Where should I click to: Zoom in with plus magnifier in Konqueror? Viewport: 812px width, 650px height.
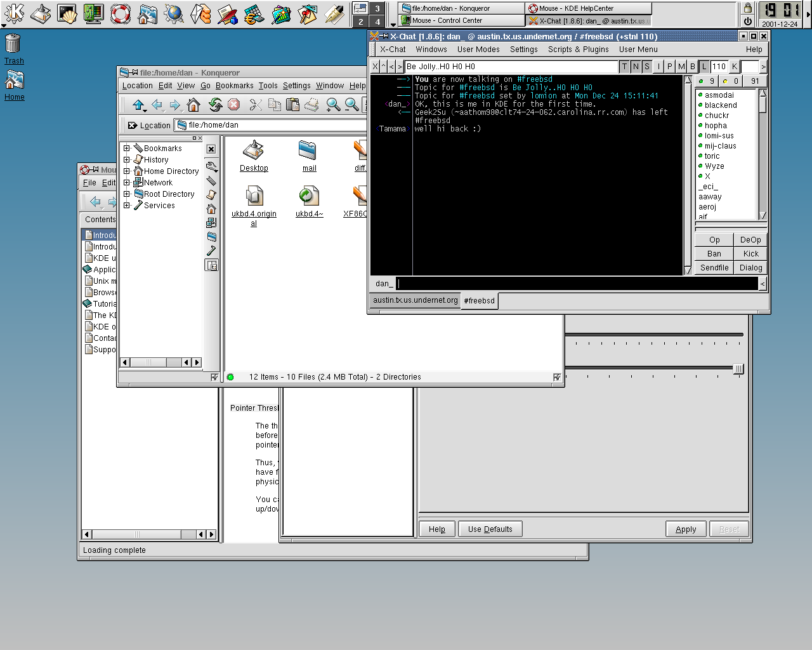333,105
